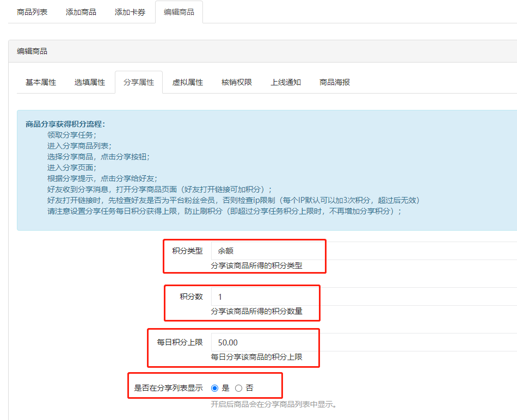
Task: Open the 商品列表 tab
Action: point(32,12)
